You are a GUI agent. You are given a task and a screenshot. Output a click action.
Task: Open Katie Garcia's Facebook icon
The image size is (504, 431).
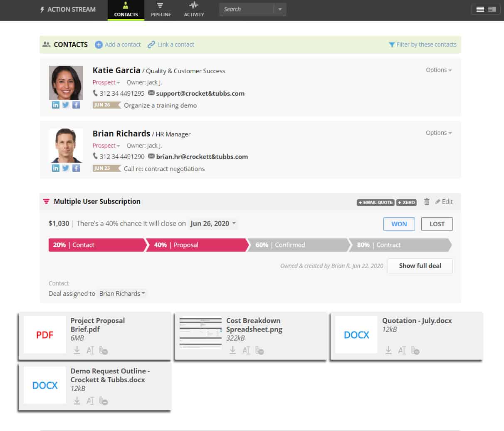[x=76, y=105]
